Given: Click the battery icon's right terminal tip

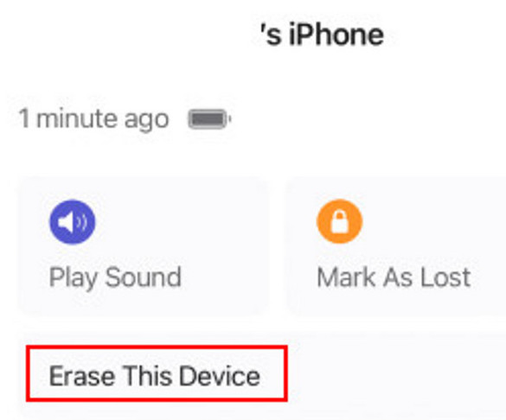Looking at the screenshot, I should pyautogui.click(x=229, y=119).
